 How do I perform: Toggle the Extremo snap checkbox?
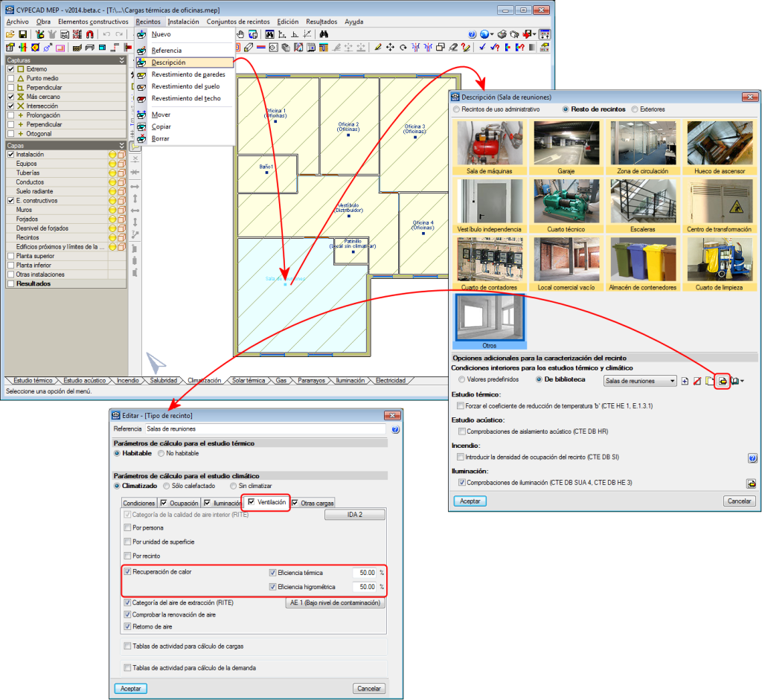coord(10,69)
